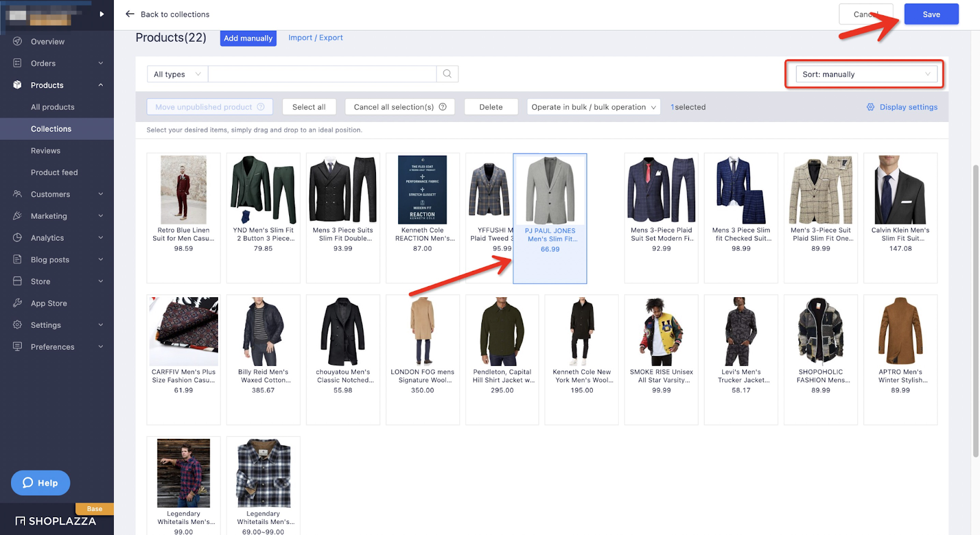
Task: Click the Preferences sidebar icon
Action: (x=17, y=347)
